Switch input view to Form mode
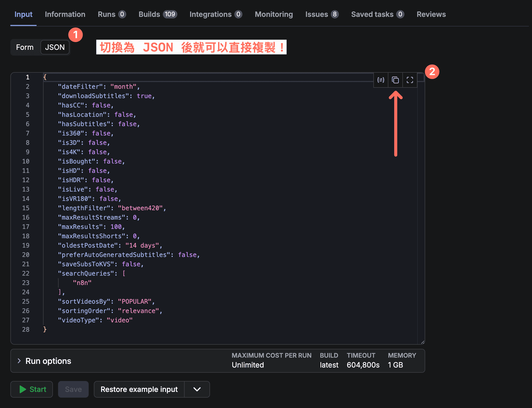This screenshot has width=532, height=408. (25, 47)
